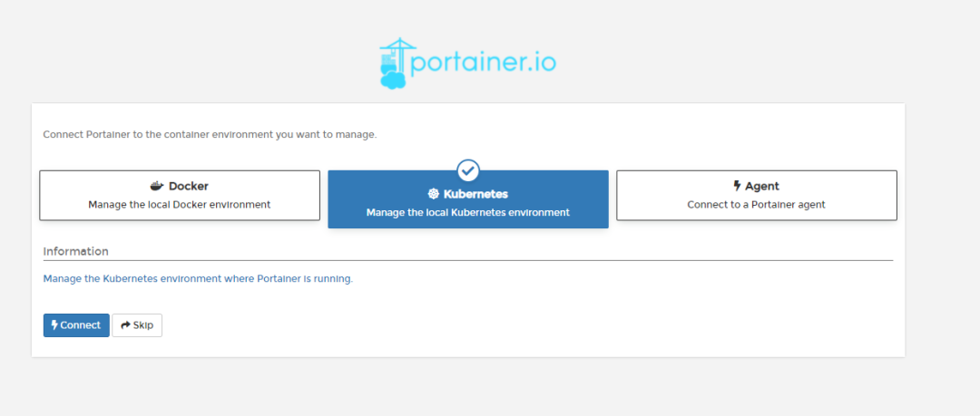Select the Docker environment option
Image resolution: width=980 pixels, height=416 pixels.
click(x=180, y=196)
